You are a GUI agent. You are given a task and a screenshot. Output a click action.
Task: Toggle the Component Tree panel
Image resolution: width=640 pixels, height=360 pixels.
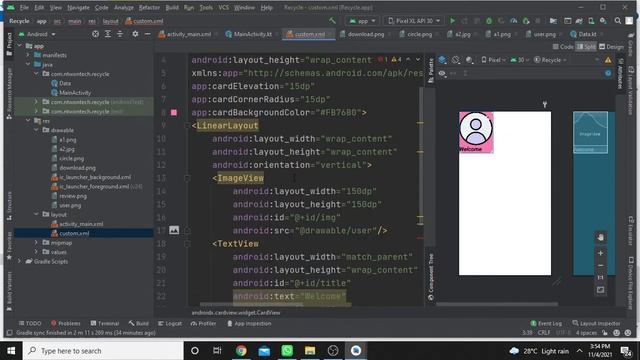tap(431, 277)
